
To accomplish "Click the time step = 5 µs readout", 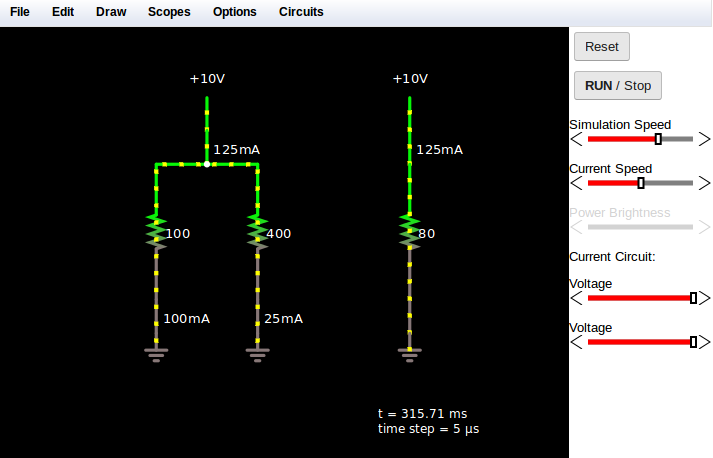I will 428,429.
